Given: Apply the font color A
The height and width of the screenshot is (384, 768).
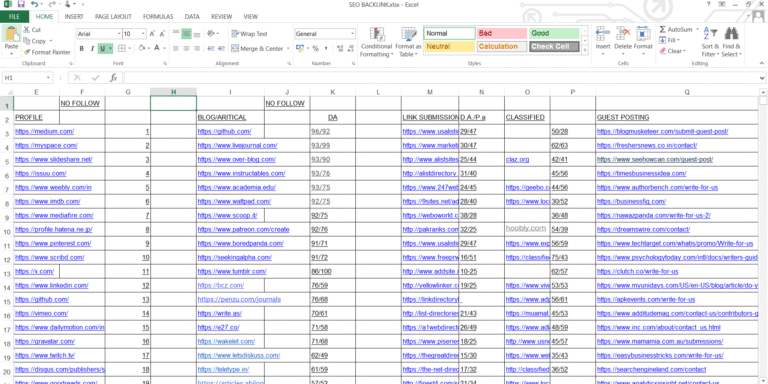Looking at the screenshot, I should 157,48.
